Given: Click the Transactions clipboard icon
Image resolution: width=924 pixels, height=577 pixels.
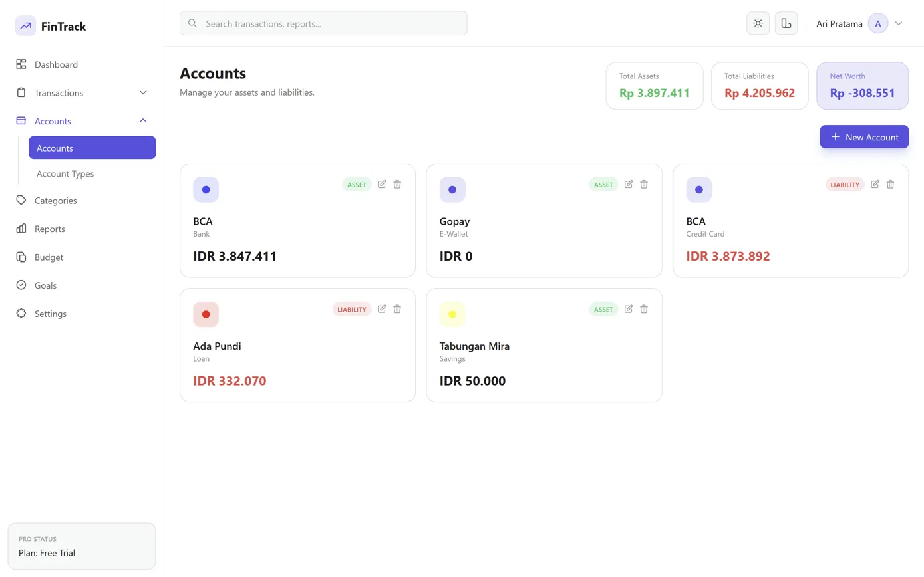Looking at the screenshot, I should (21, 93).
